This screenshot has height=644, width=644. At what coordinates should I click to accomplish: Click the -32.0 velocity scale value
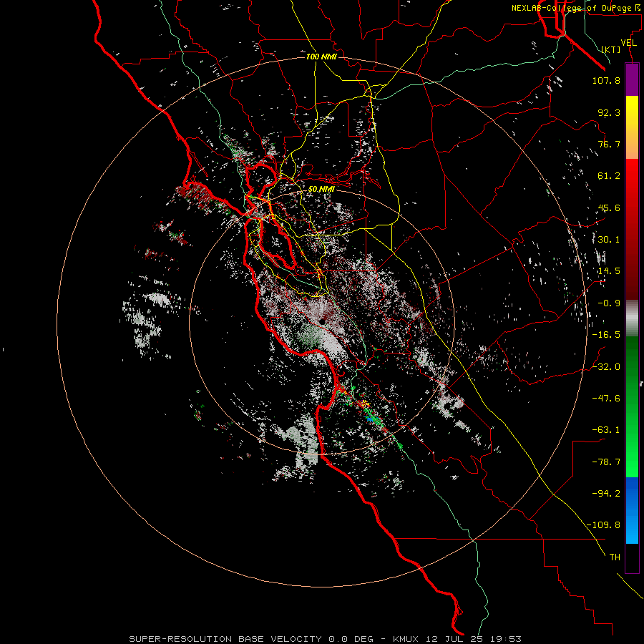click(606, 367)
